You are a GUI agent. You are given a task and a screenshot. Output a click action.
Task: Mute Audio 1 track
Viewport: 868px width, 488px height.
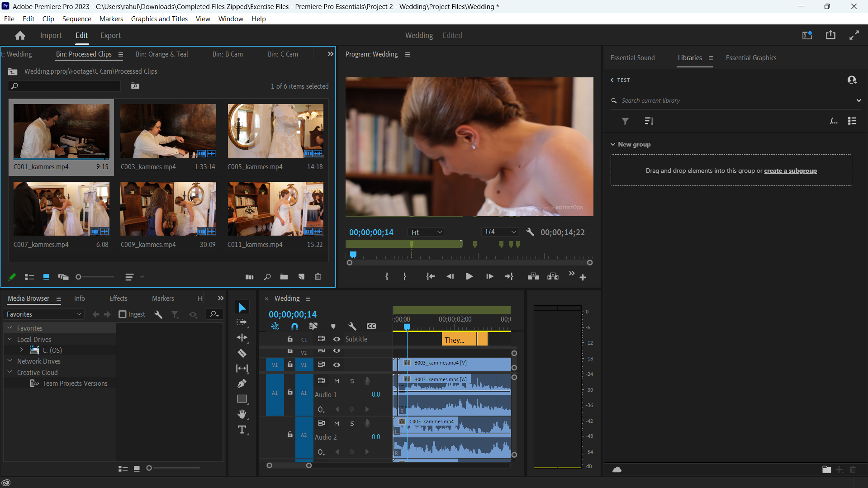[x=337, y=381]
